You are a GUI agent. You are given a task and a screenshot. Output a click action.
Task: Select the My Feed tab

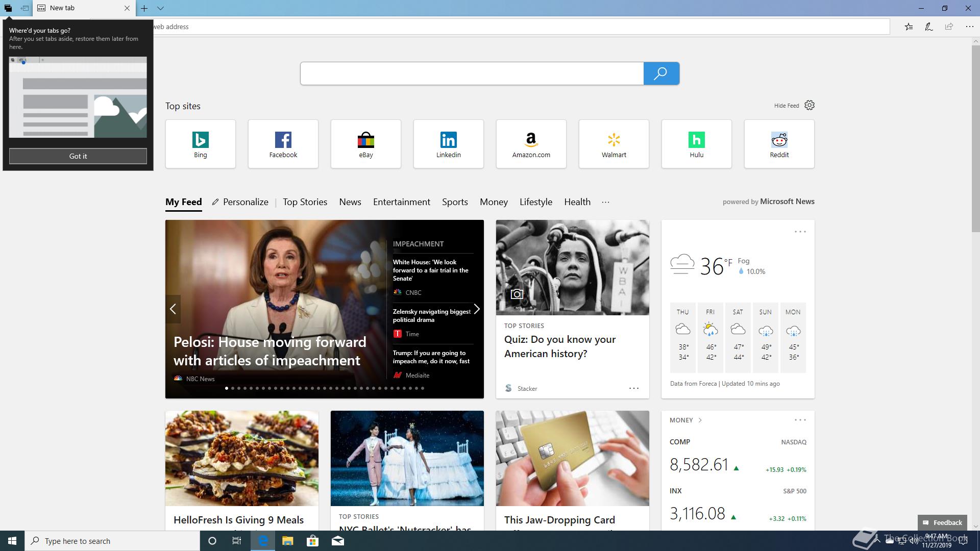[x=184, y=202]
